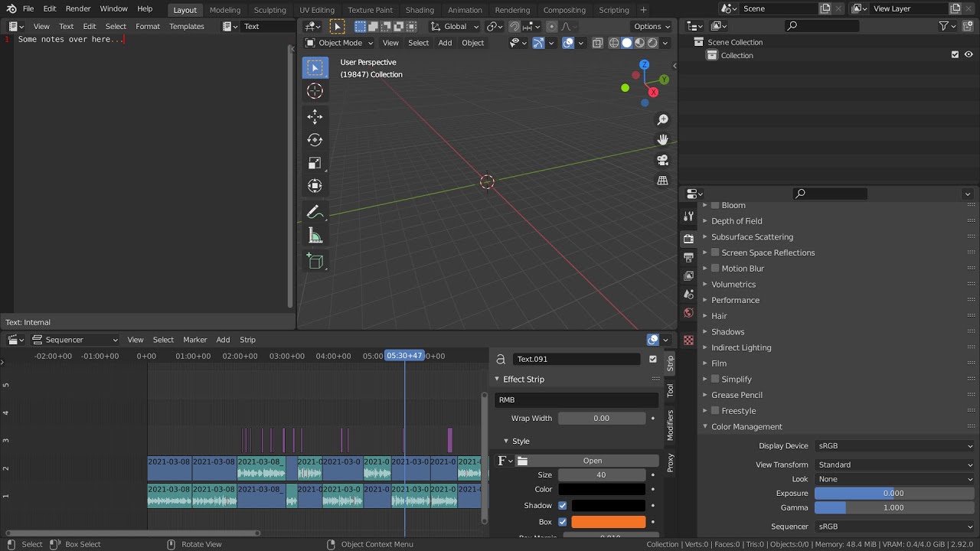Open the Modifiers sidebar tab in sequencer
Image resolution: width=980 pixels, height=551 pixels.
670,425
